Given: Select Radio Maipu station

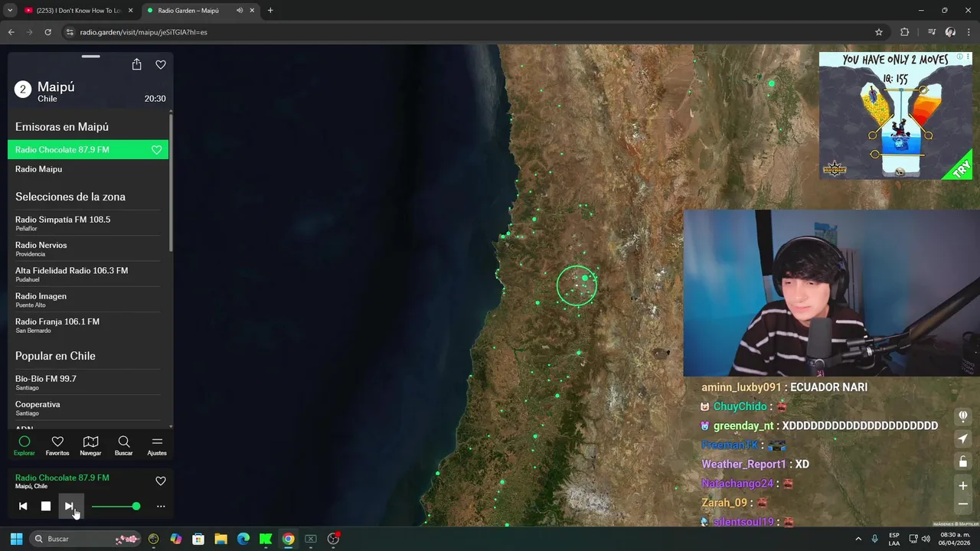Looking at the screenshot, I should point(88,169).
